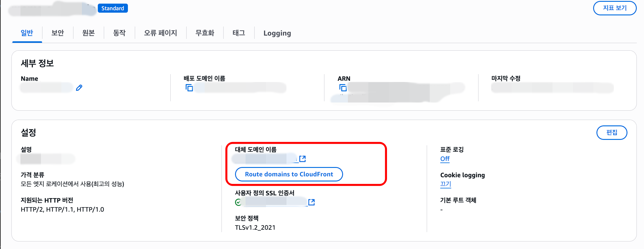Switch to the 태그 tab
Viewport: 644px width, 249px height.
[x=239, y=33]
